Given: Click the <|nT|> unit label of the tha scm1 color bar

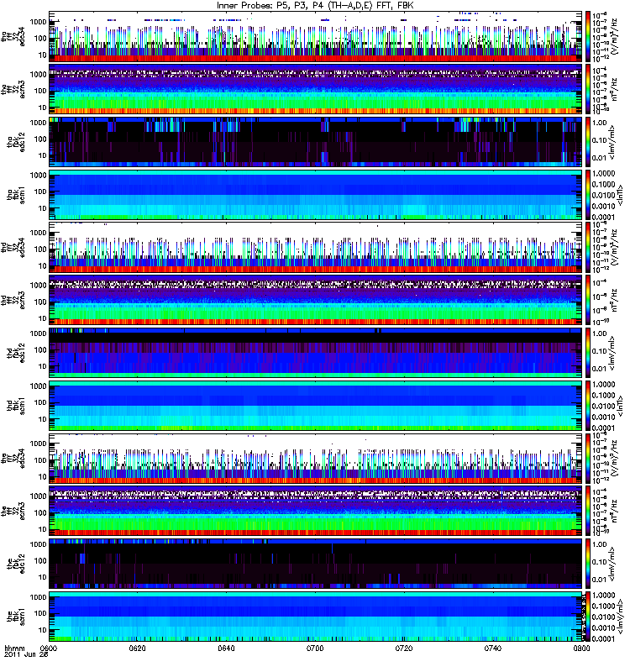Looking at the screenshot, I should [x=620, y=194].
